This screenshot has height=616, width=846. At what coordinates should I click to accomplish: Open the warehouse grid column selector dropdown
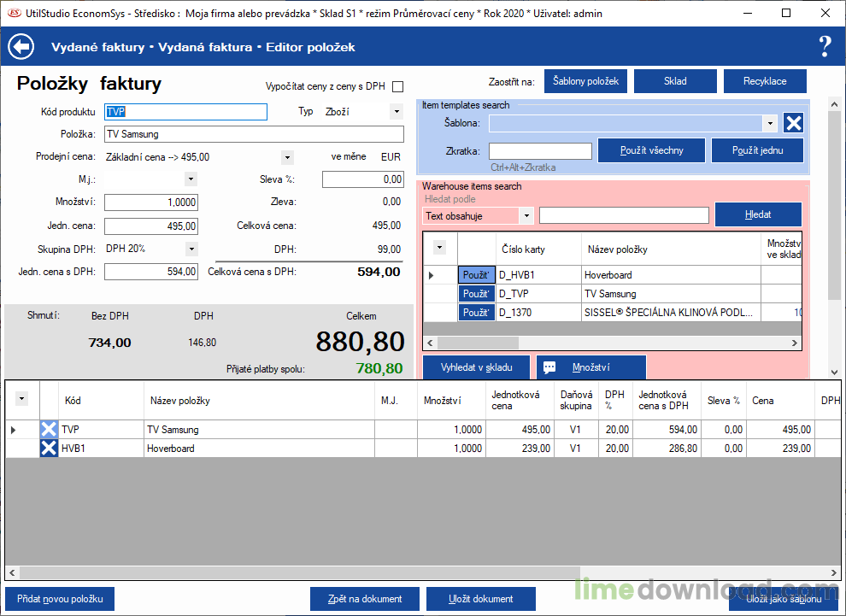[x=440, y=248]
